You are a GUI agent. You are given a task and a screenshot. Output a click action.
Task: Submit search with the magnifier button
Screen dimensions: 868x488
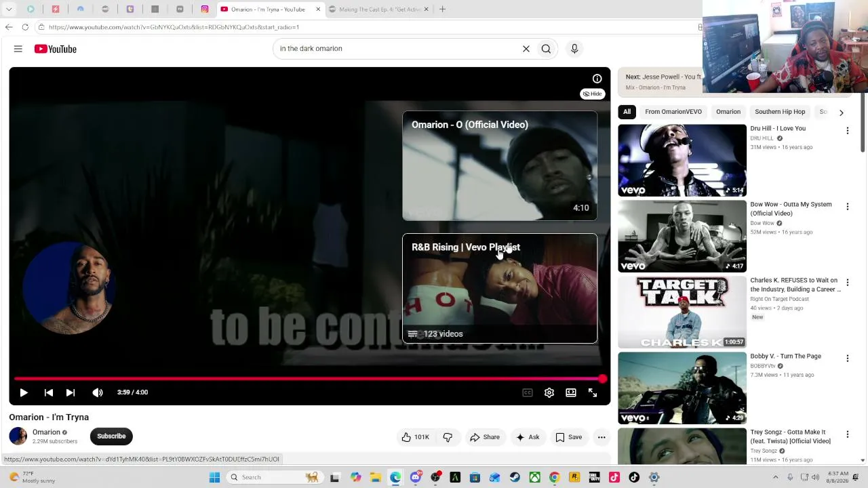coord(546,49)
